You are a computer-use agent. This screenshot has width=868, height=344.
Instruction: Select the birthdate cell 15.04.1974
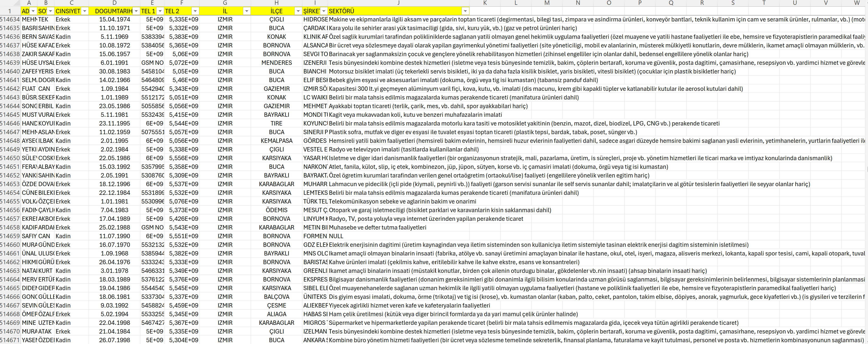pyautogui.click(x=114, y=20)
